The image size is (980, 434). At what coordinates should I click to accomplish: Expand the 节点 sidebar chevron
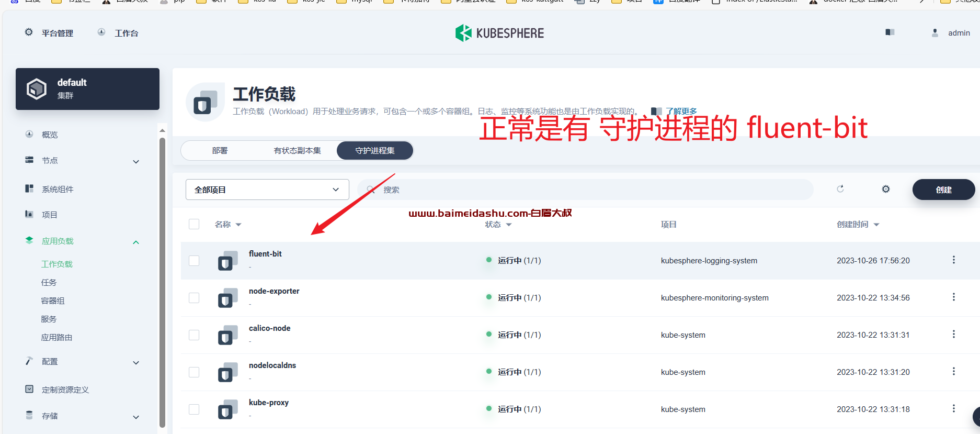tap(136, 162)
